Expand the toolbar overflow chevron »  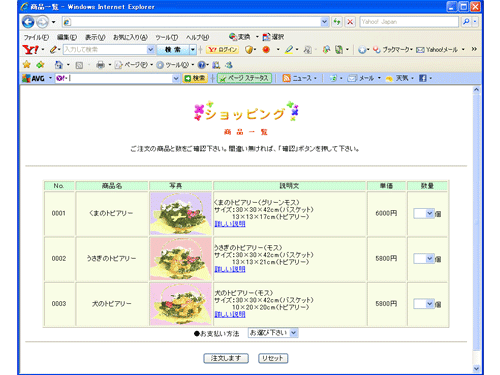[x=474, y=49]
